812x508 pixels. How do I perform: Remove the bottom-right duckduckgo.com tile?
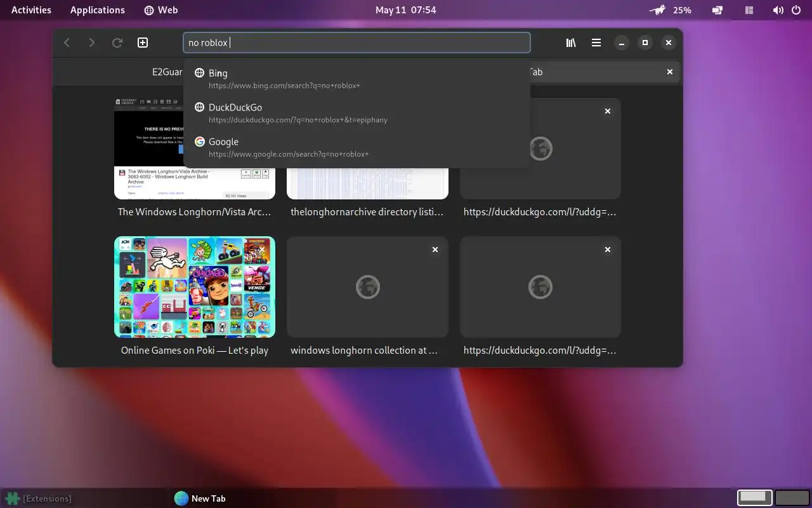[608, 250]
